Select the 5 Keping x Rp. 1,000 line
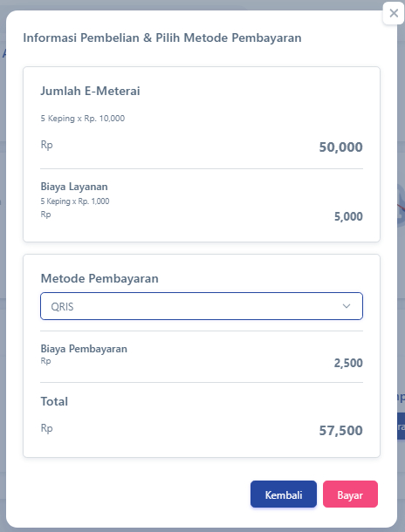This screenshot has height=532, width=405. click(75, 201)
